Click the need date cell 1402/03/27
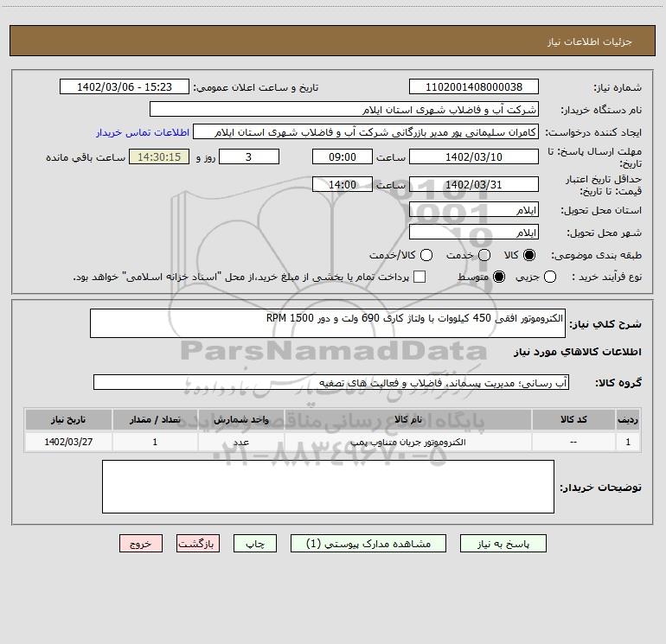This screenshot has height=644, width=666. [68, 442]
